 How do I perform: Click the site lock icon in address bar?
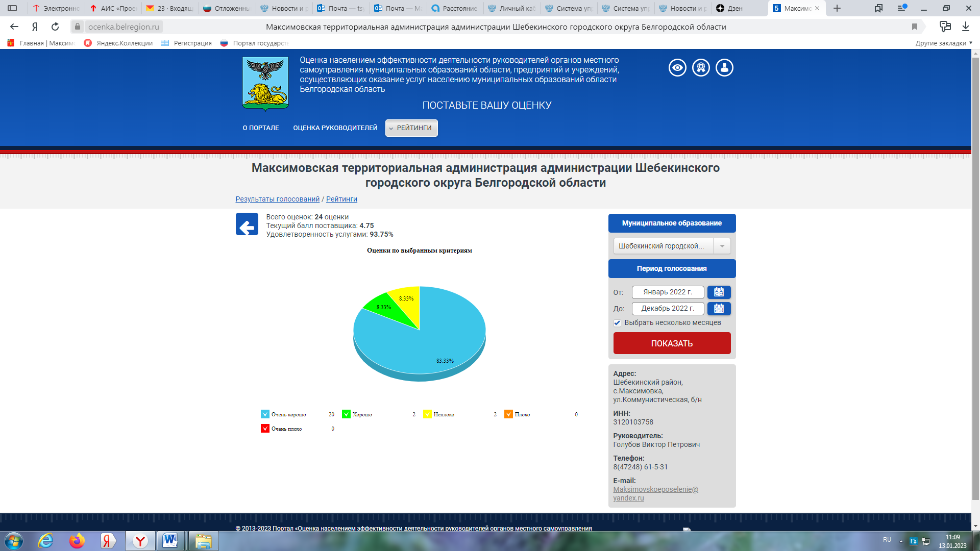pyautogui.click(x=78, y=27)
